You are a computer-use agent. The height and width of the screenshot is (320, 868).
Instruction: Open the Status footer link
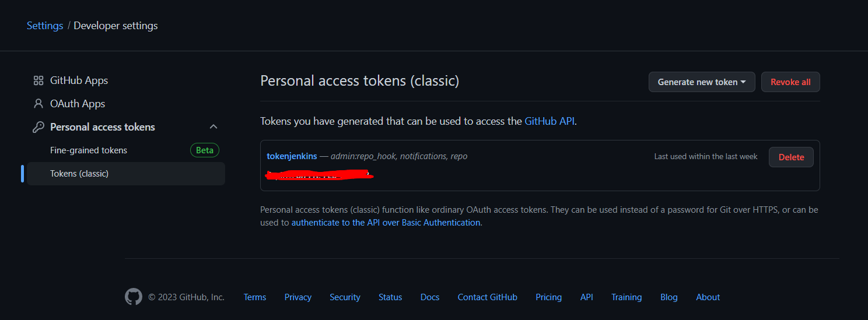390,297
